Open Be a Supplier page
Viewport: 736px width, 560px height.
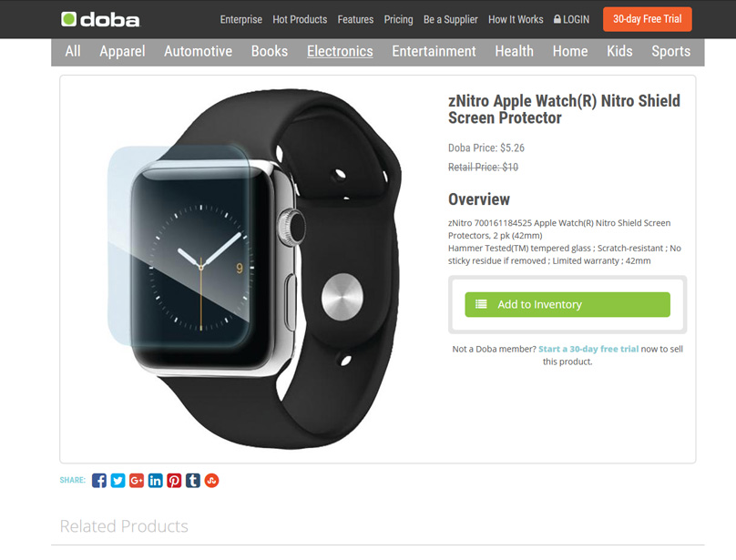pos(451,19)
